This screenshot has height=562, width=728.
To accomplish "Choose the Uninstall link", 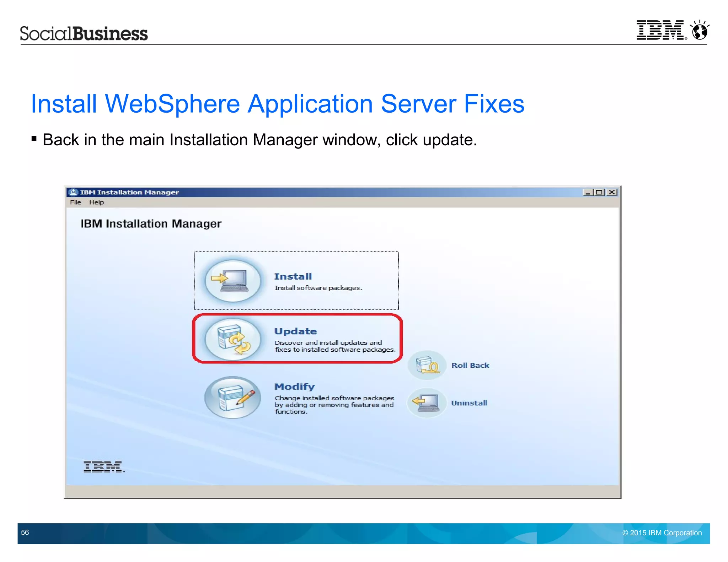I will 469,403.
